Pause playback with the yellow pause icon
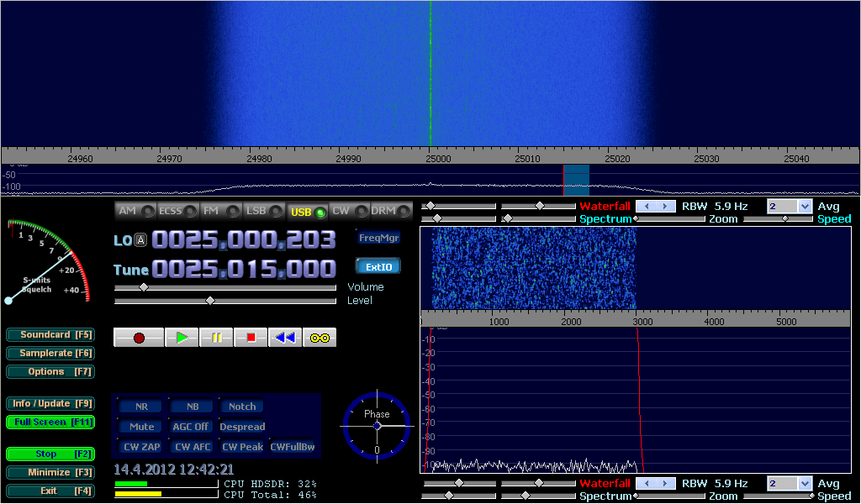Image resolution: width=861 pixels, height=504 pixels. [x=216, y=338]
